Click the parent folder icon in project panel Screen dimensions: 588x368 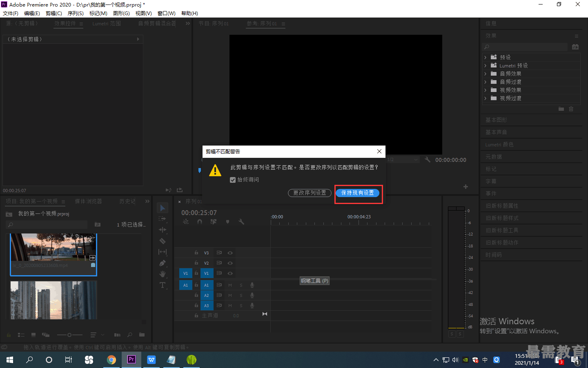9,214
